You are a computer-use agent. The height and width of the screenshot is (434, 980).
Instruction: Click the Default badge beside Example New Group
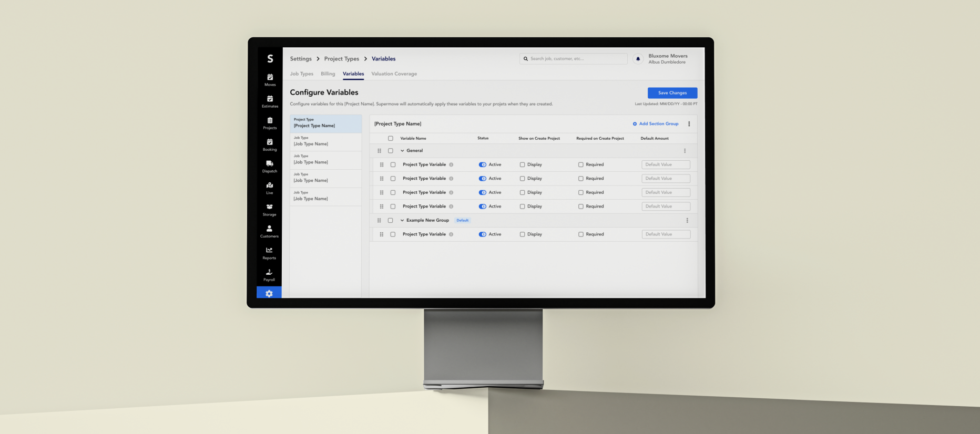point(463,221)
